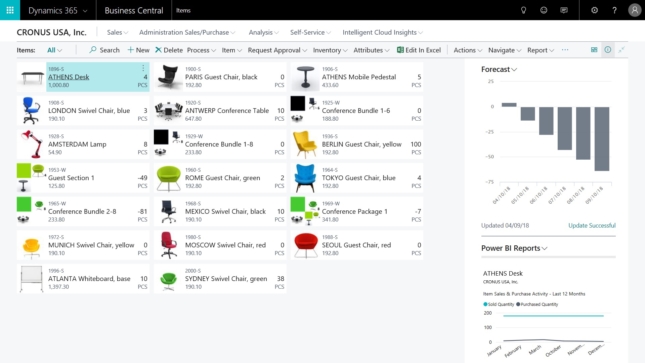
Task: Open the ATHENS Desk tile context menu dots
Action: 143,68
